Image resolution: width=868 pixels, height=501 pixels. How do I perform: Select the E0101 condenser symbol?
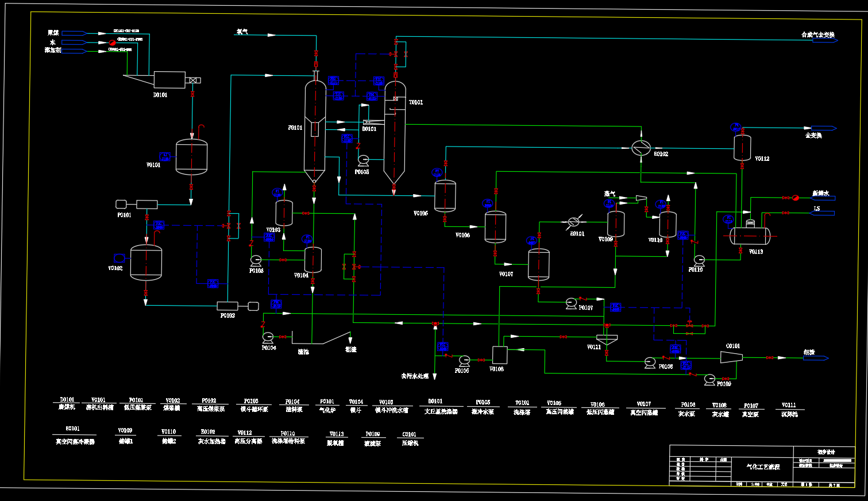click(573, 222)
